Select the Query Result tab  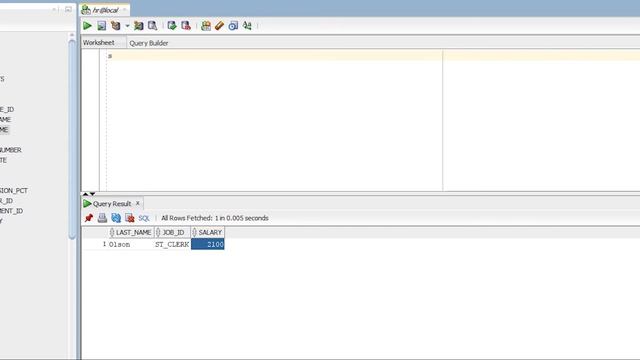click(x=112, y=203)
